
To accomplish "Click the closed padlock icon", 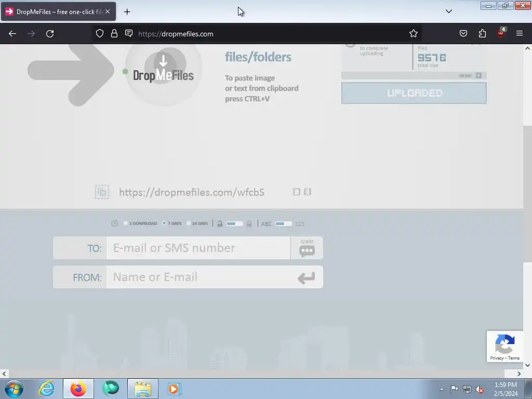I will 249,223.
